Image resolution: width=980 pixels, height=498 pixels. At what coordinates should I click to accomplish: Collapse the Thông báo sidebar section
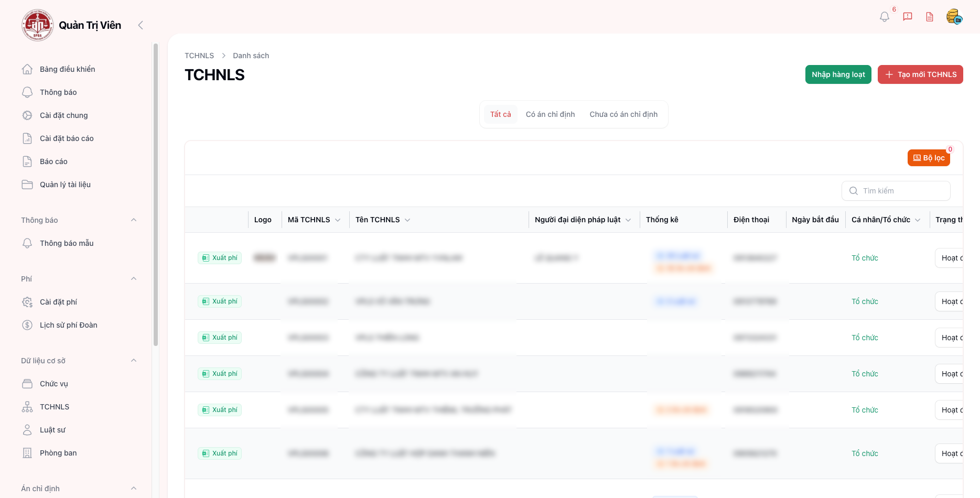coord(134,220)
